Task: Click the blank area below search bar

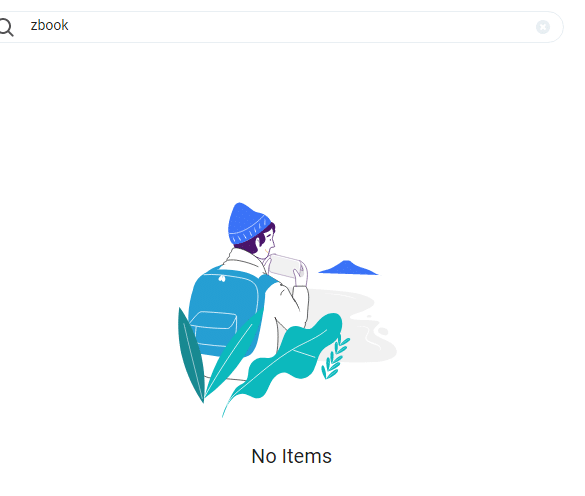Action: 291,119
